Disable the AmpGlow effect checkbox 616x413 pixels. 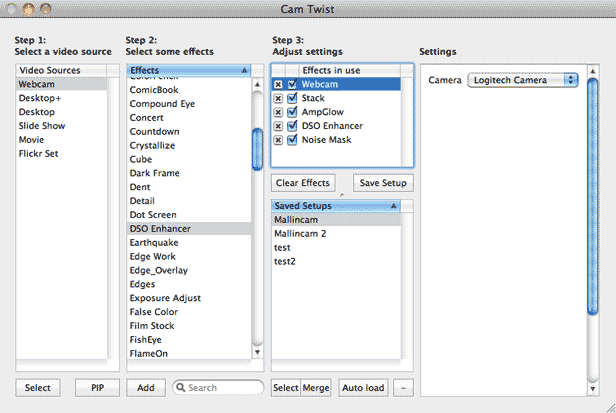pos(292,112)
